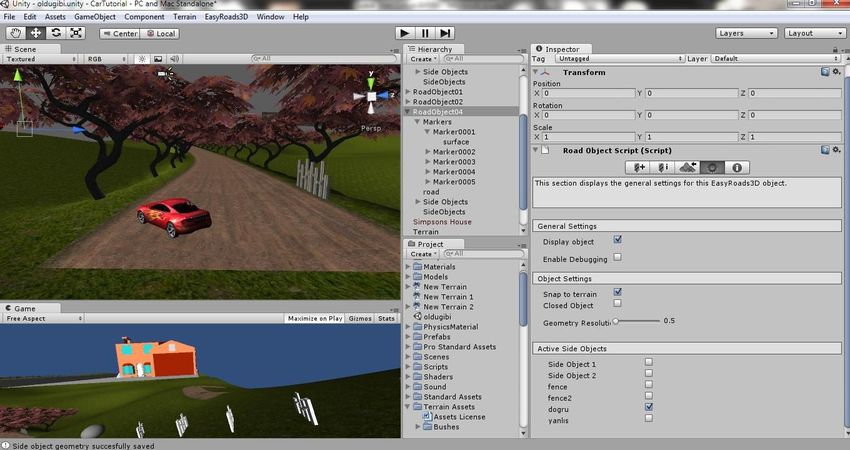Uncheck the dogru side object

coord(650,407)
